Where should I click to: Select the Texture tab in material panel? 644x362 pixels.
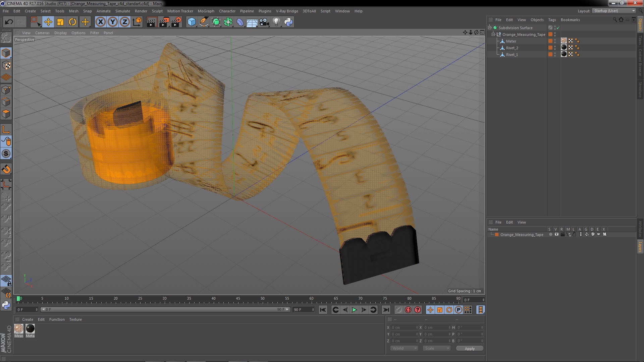75,319
